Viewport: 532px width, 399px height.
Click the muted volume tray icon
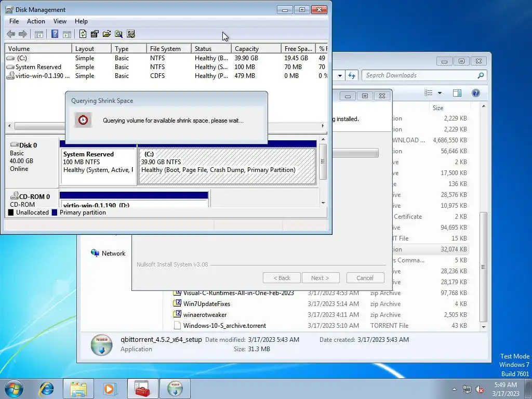click(x=480, y=390)
